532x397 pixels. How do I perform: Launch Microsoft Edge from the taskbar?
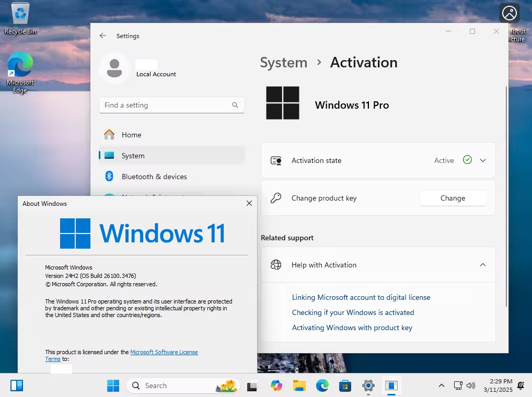(322, 386)
